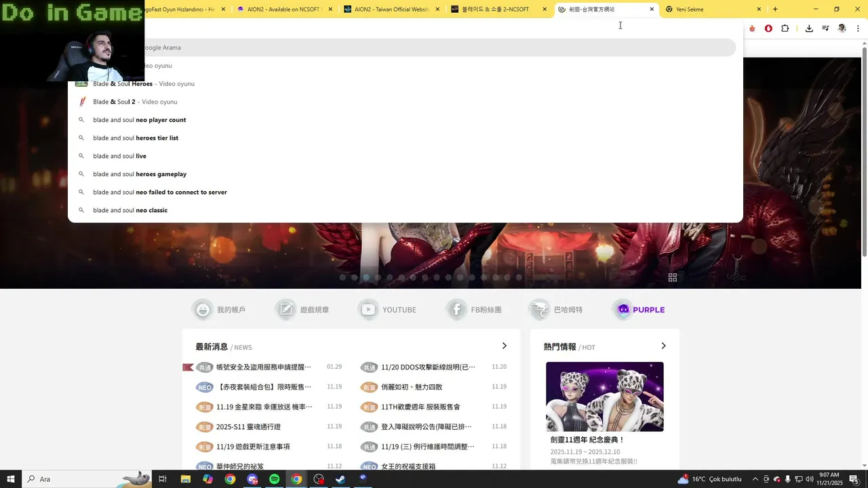Viewport: 868px width, 488px height.
Task: Switch to AION2 Taiwan Official Website tab
Action: [x=391, y=9]
